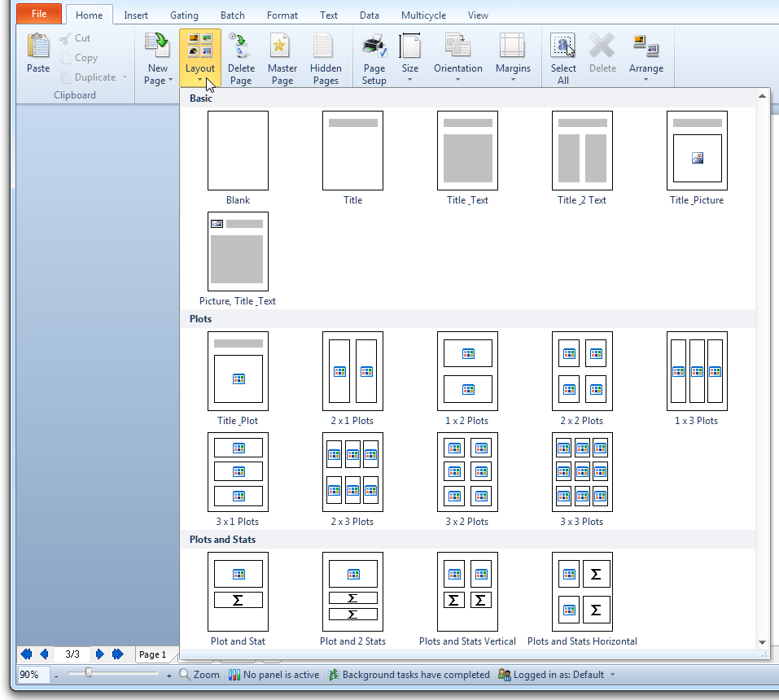779x700 pixels.
Task: Jump to first page using double-arrow icon
Action: 26,654
